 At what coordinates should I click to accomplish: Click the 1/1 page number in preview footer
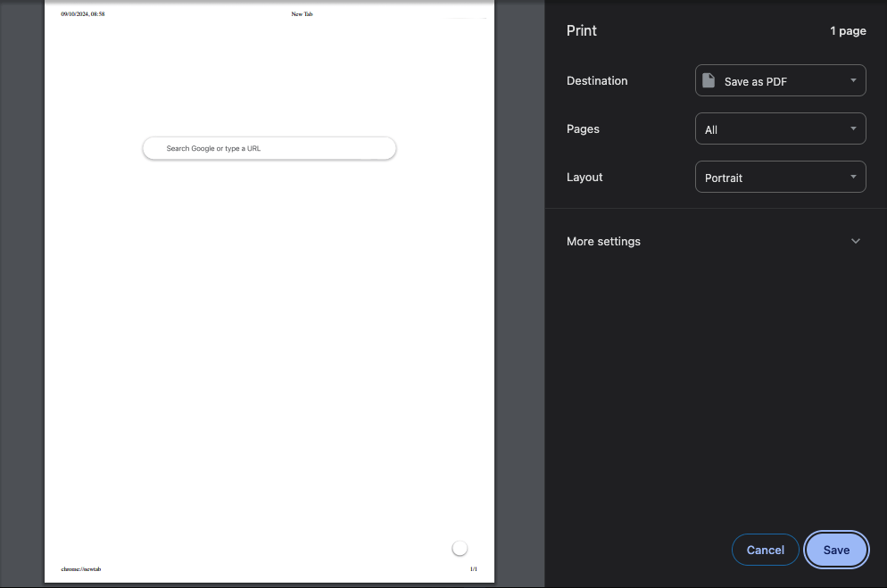[x=473, y=568]
